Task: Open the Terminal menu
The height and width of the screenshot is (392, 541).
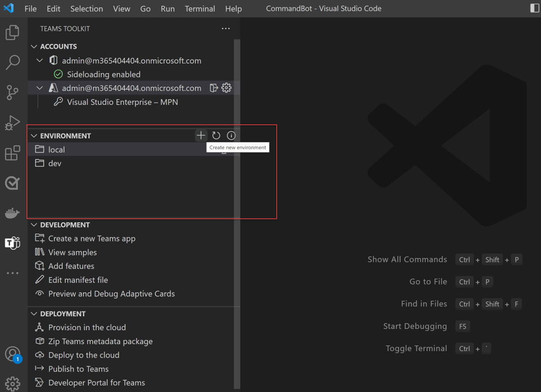Action: tap(200, 9)
